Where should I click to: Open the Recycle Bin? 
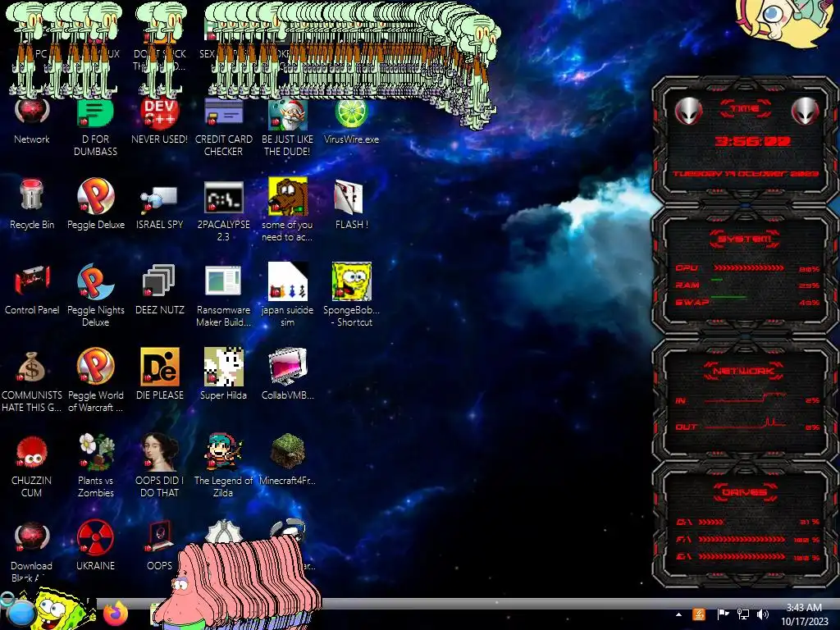point(32,204)
